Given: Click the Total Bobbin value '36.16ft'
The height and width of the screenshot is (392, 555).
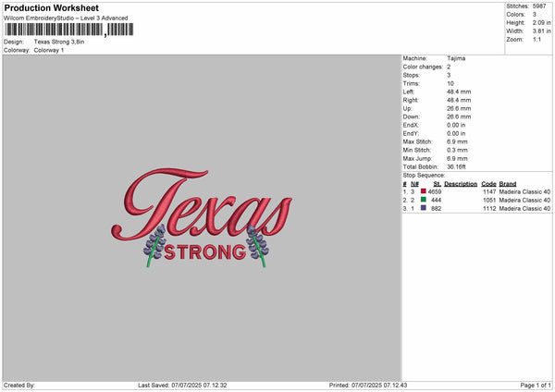Looking at the screenshot, I should point(456,166).
